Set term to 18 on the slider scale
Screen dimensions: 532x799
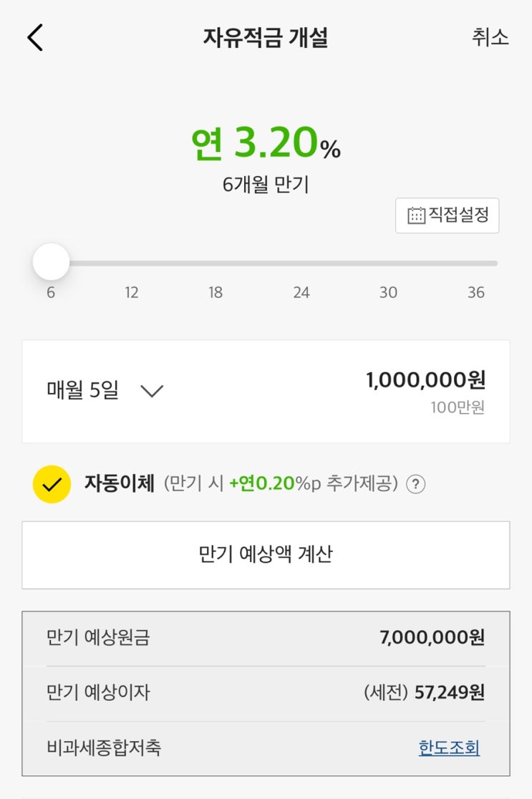215,293
